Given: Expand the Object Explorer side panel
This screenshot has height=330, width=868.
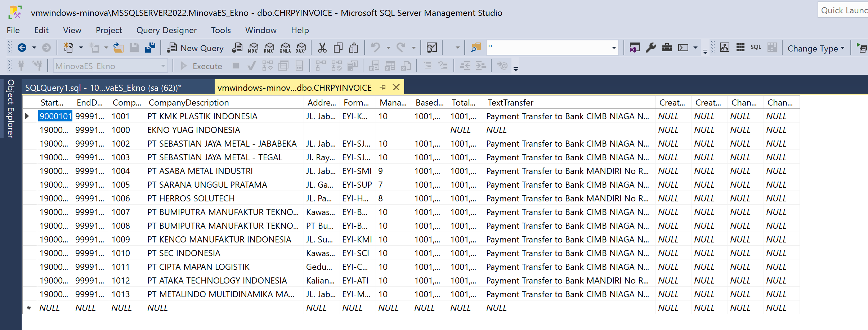Looking at the screenshot, I should point(10,109).
